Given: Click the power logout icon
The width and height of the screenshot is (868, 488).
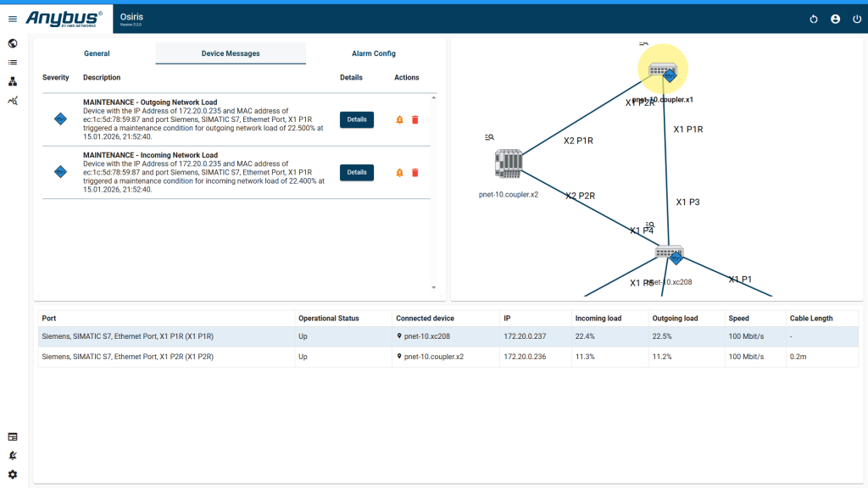Looking at the screenshot, I should (x=857, y=19).
